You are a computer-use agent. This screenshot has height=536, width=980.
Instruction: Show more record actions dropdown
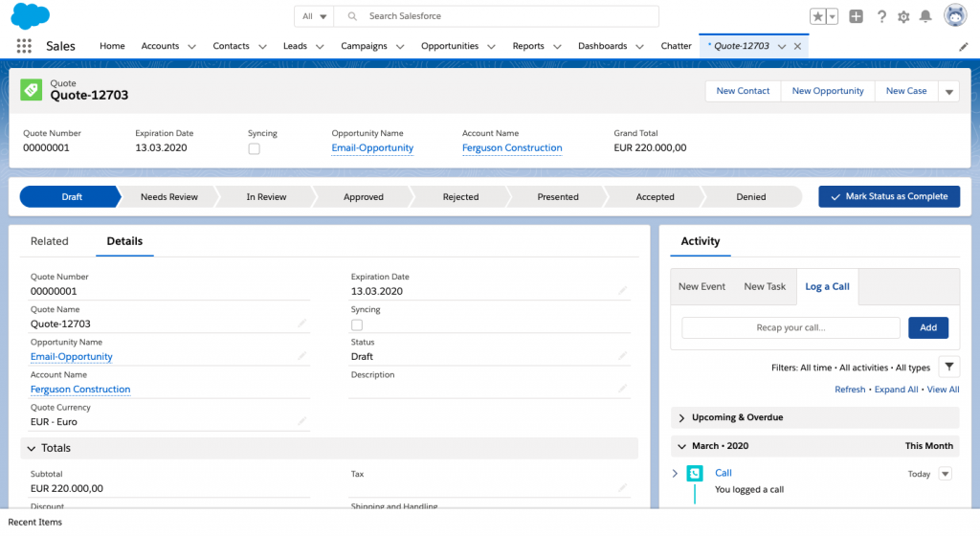[948, 92]
